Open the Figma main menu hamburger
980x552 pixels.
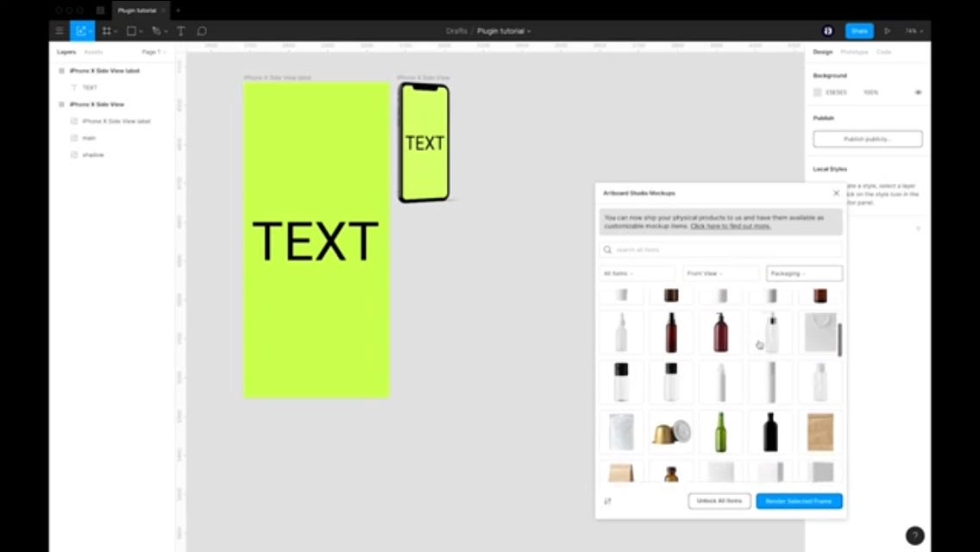pos(59,30)
